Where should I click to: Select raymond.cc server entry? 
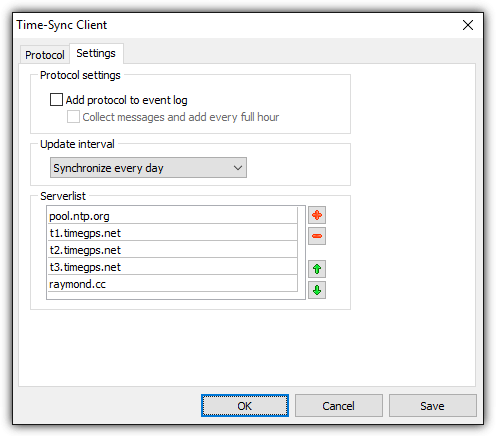coord(172,284)
